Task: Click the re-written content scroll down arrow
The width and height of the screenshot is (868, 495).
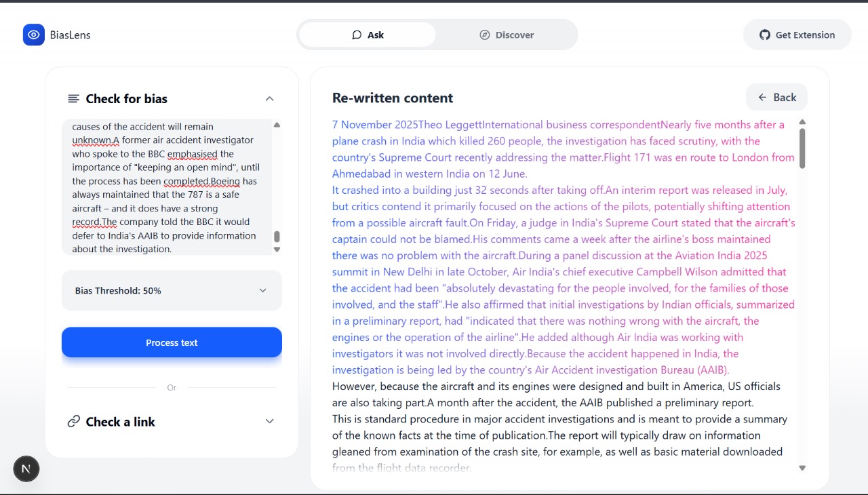Action: [x=802, y=468]
